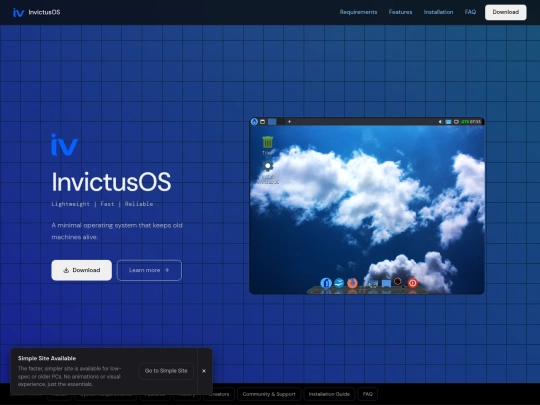Go to the Features nav link
Screen dimensions: 540x405
[x=400, y=12]
